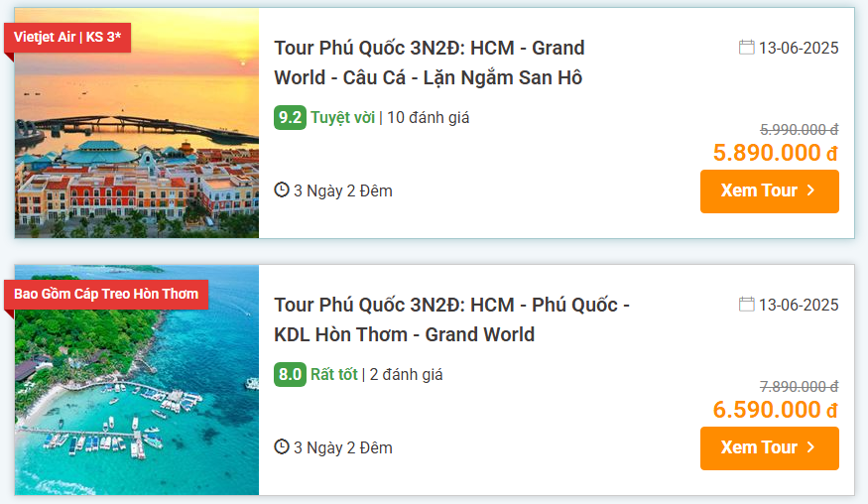
Task: Open Xem Tour for 5.890.000 đ tour
Action: click(770, 191)
